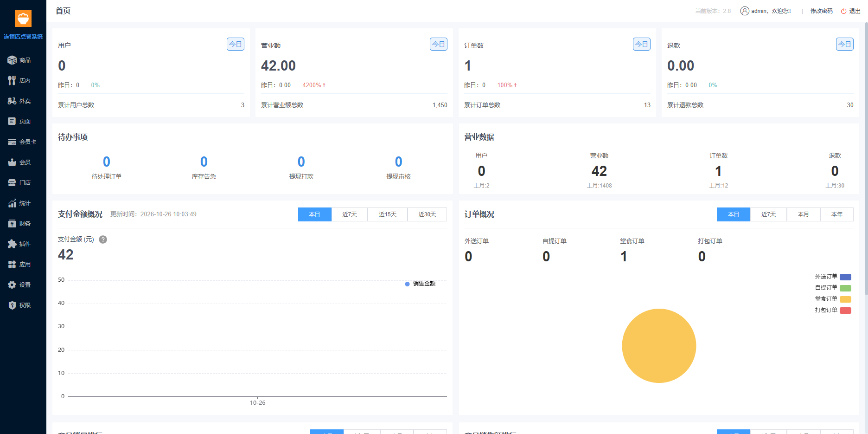Open 提现审核 count in 待办事项
Image resolution: width=868 pixels, height=434 pixels.
(399, 162)
